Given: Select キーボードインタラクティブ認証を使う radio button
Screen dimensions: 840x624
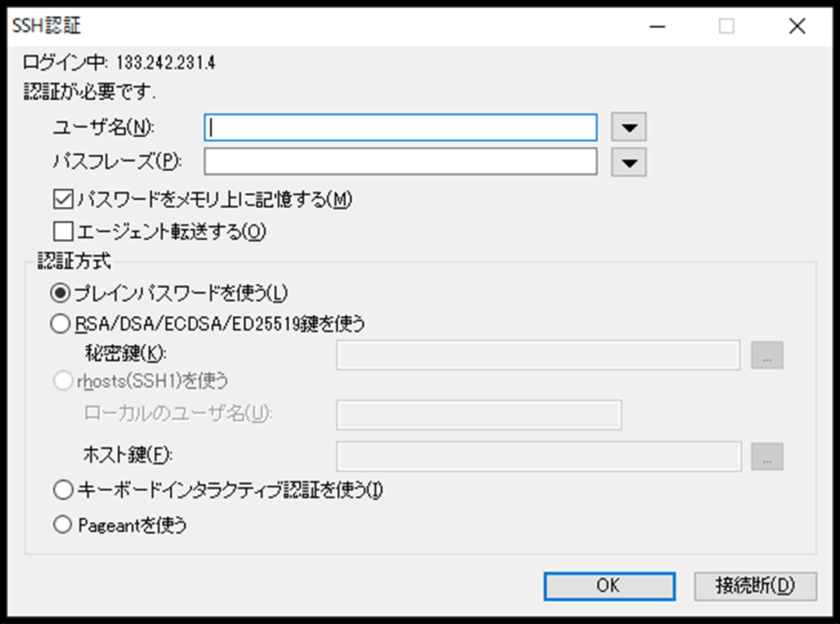Looking at the screenshot, I should click(x=63, y=490).
